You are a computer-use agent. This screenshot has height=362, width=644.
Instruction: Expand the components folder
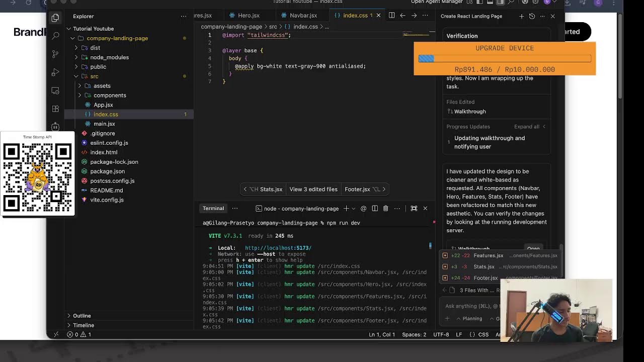(x=79, y=96)
